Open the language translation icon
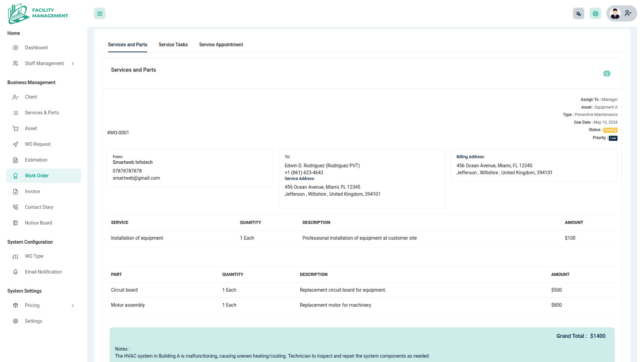This screenshot has width=644, height=362. (x=578, y=14)
